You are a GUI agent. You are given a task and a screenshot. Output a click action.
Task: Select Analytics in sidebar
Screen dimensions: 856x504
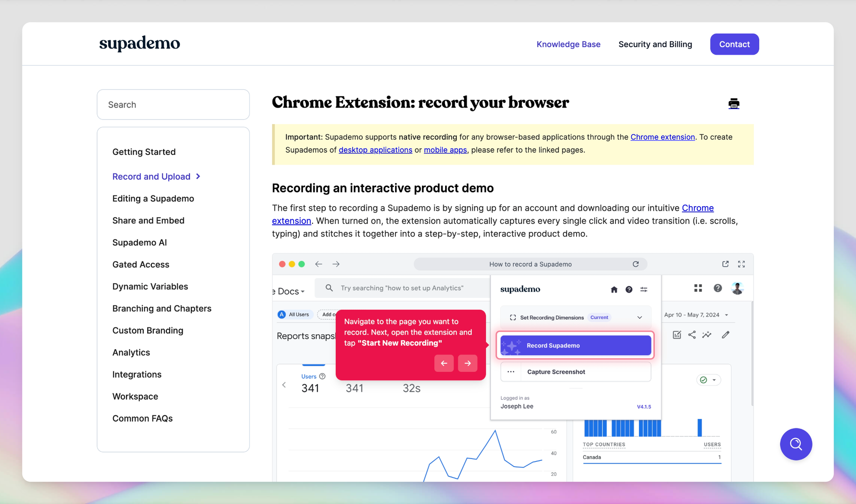(131, 353)
